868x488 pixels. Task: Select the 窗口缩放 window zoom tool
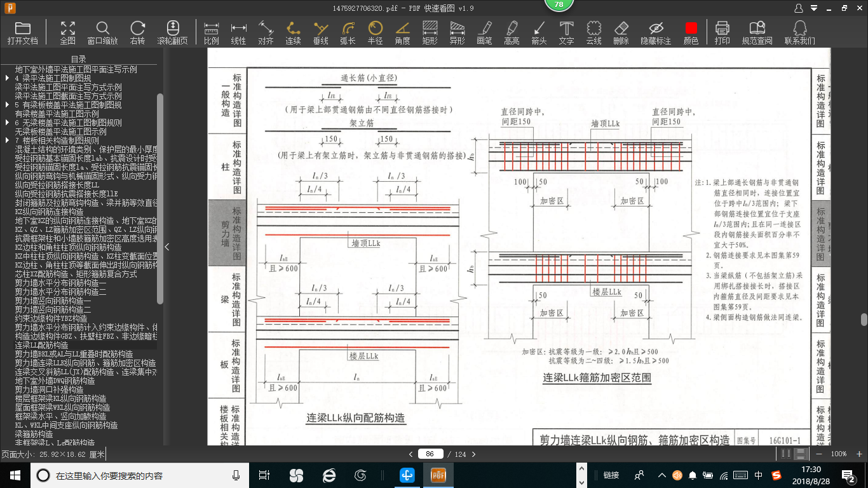102,32
